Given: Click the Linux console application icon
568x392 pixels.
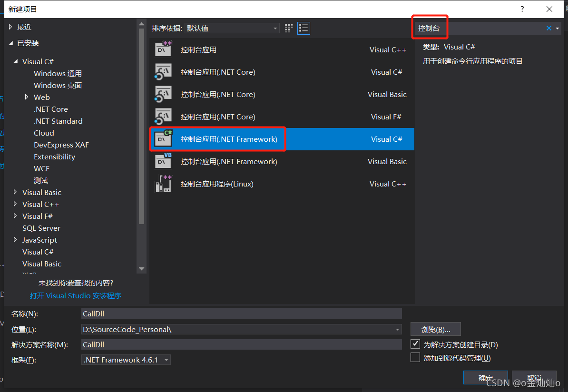Looking at the screenshot, I should pyautogui.click(x=163, y=184).
